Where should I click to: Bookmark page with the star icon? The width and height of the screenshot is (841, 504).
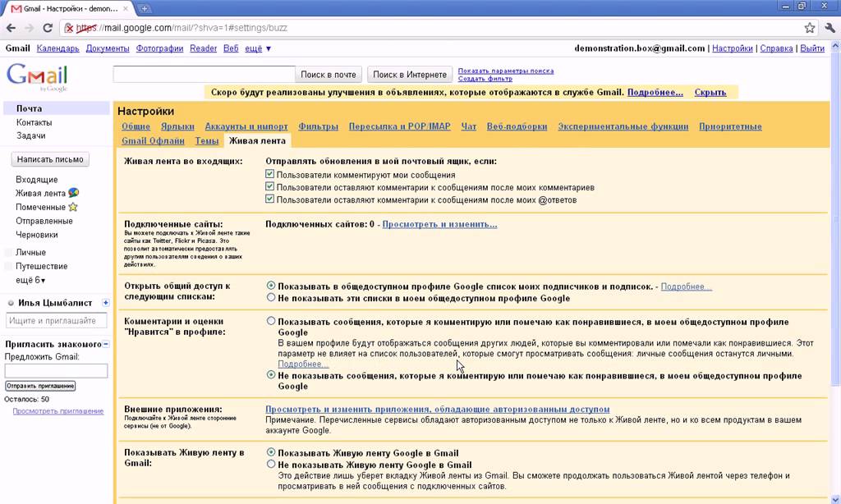(x=809, y=28)
